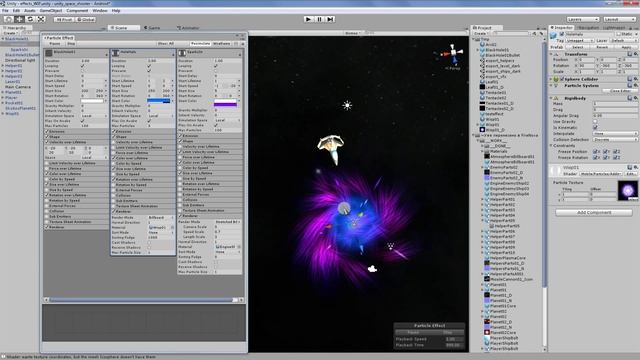640x360 pixels.
Task: Click the blue Start Color swatch
Action: (158, 101)
